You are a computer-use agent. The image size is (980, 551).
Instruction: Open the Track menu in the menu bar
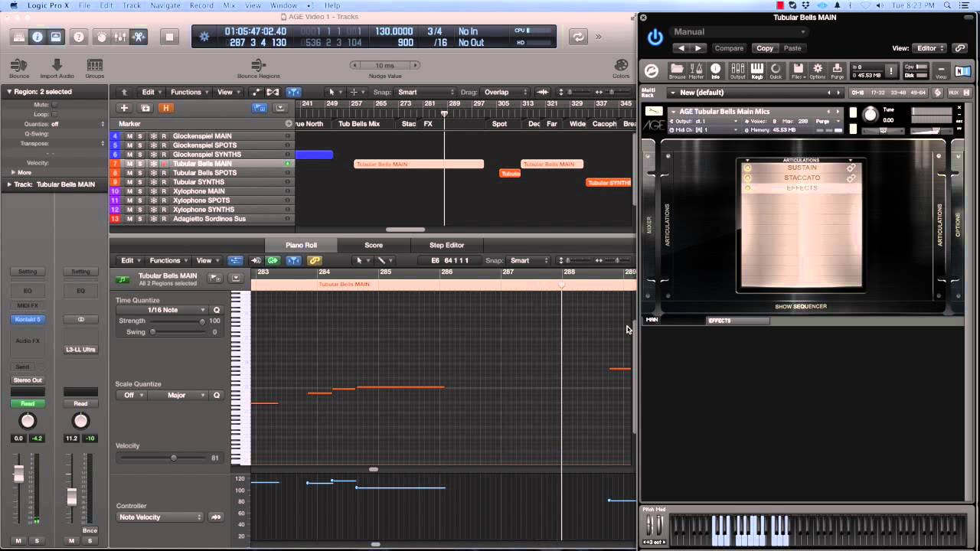(x=132, y=5)
